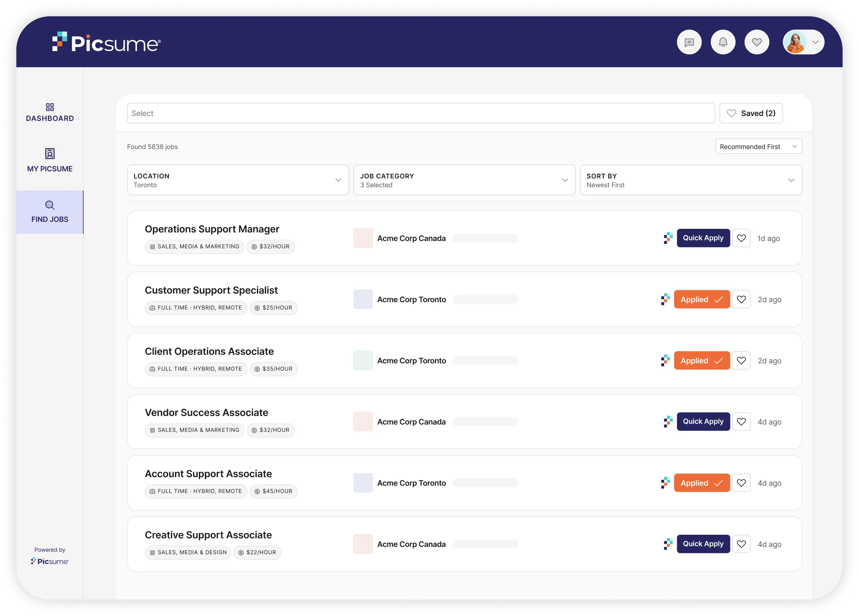This screenshot has height=616, width=859.
Task: Favorite the Account Support Associate job
Action: 741,483
